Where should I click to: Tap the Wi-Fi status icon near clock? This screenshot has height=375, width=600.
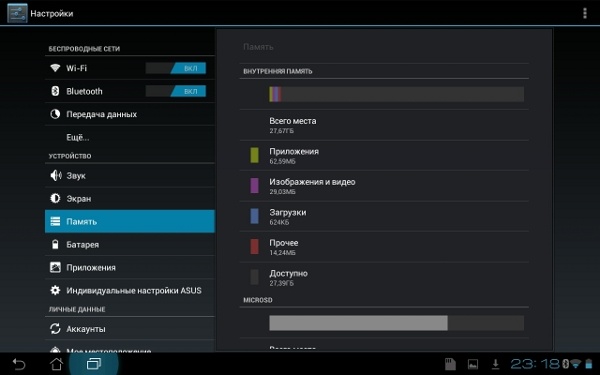pyautogui.click(x=575, y=364)
